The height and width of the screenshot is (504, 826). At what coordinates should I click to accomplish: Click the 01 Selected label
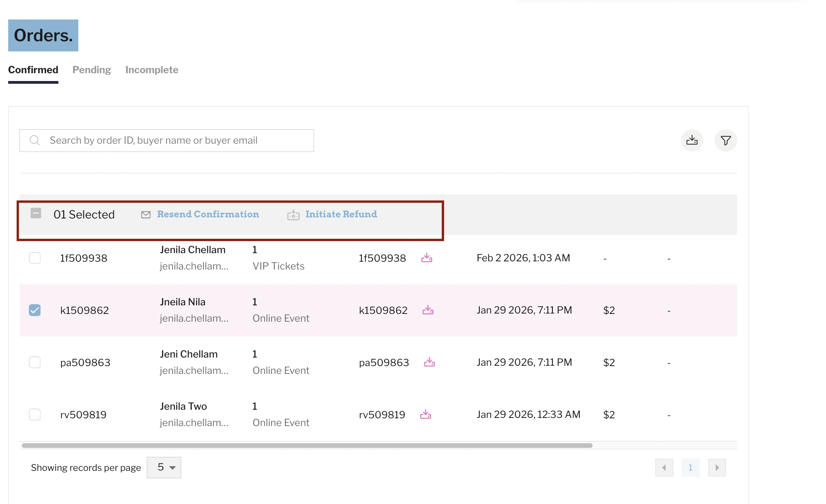(84, 215)
